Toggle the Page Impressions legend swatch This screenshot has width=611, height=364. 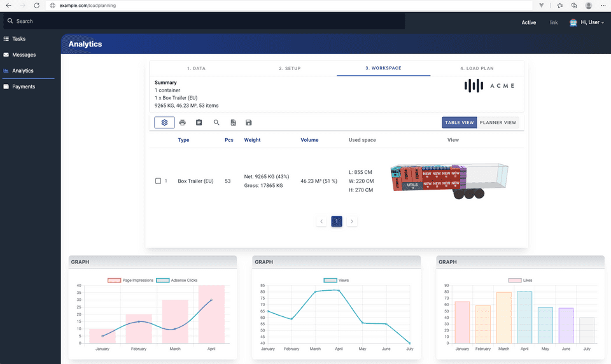[114, 280]
